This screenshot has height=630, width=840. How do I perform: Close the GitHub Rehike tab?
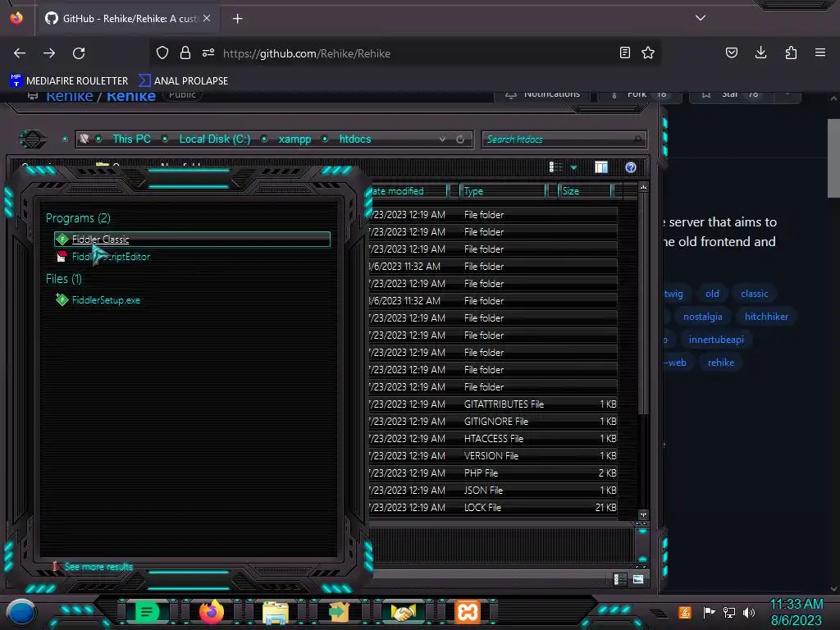(x=207, y=18)
